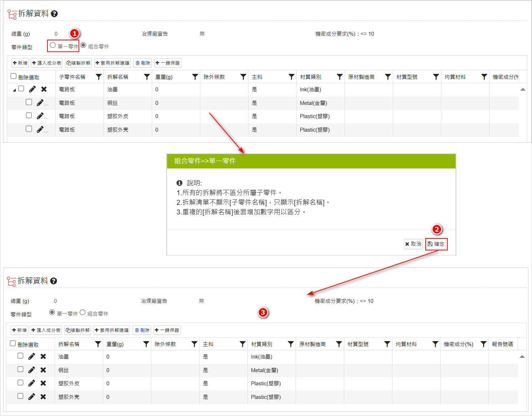
Task: Open help icon beside upper 拆解資料 title
Action: pyautogui.click(x=54, y=14)
